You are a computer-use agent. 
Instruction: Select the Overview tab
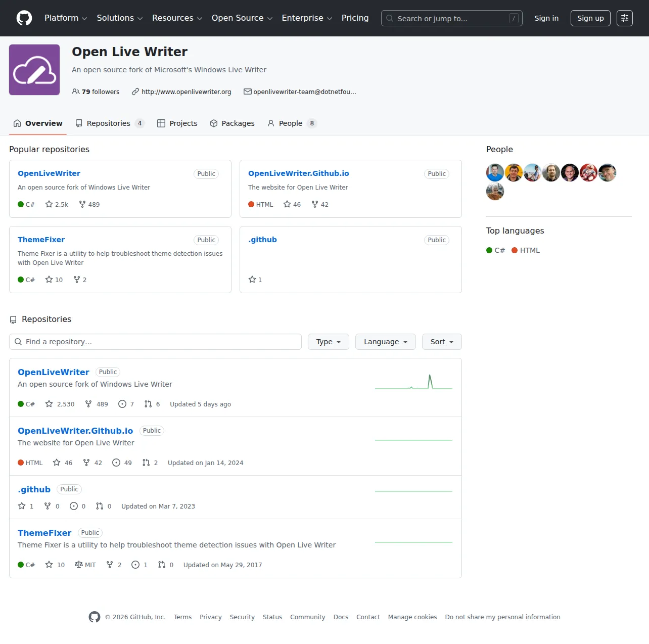point(38,123)
